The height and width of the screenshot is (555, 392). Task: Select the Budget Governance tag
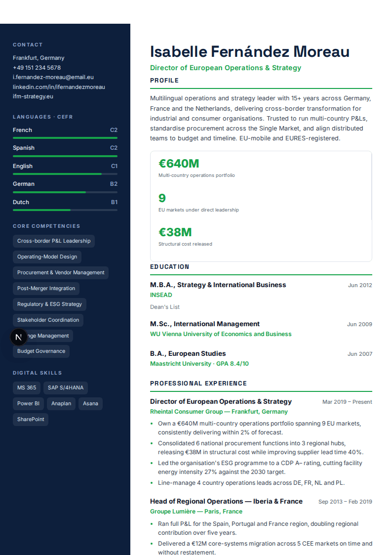[x=41, y=351]
